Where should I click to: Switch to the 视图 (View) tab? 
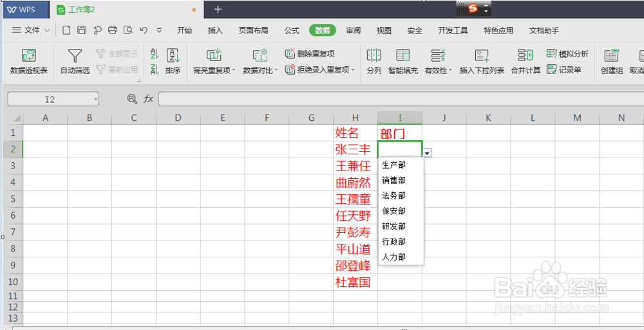coord(384,30)
